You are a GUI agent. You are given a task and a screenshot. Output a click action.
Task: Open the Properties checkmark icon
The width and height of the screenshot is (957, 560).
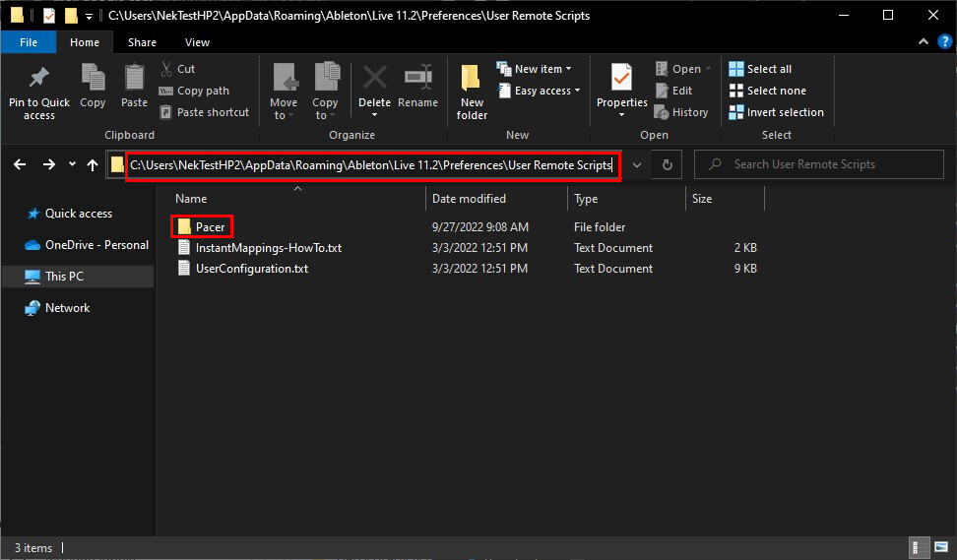click(x=622, y=78)
